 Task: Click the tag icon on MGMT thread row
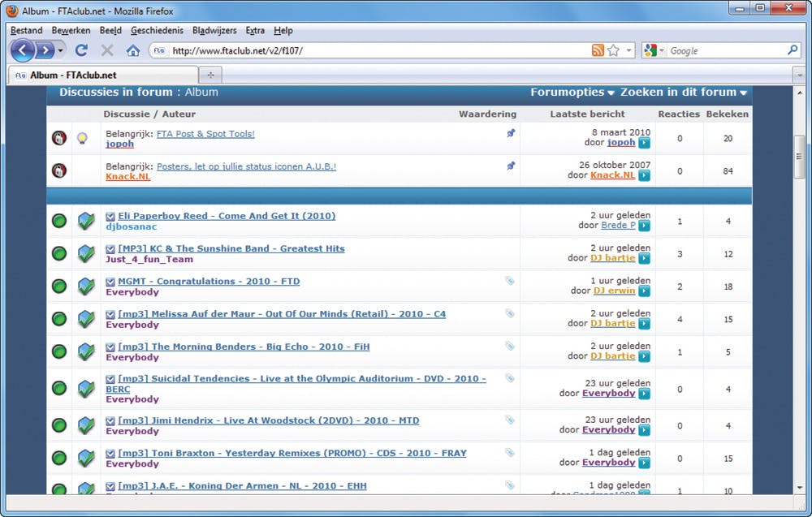click(510, 281)
